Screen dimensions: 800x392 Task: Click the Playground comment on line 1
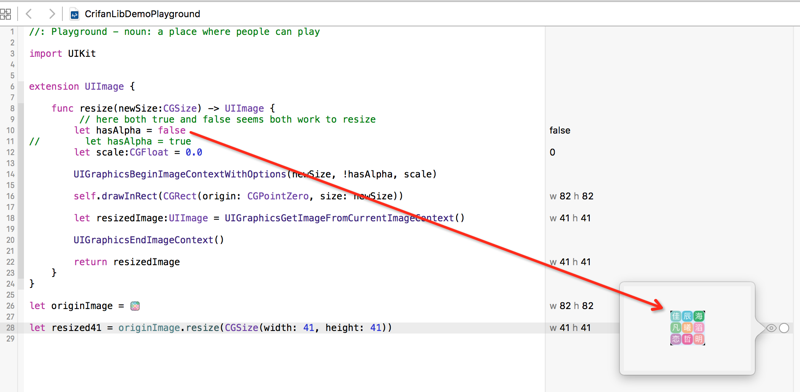[174, 32]
